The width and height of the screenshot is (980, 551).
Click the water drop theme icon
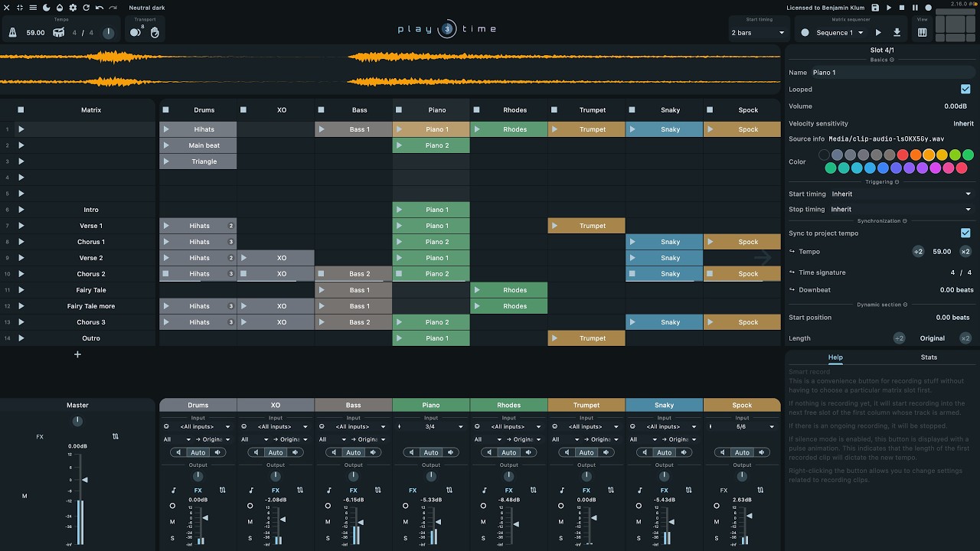pyautogui.click(x=60, y=8)
